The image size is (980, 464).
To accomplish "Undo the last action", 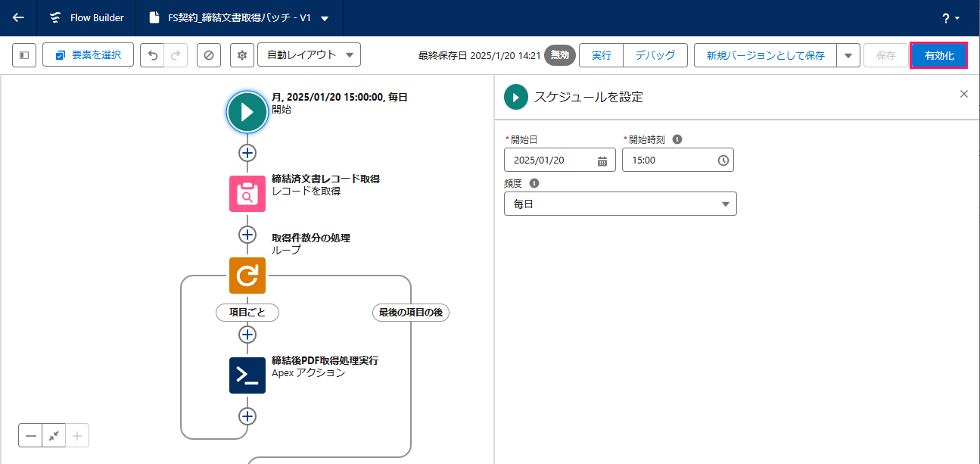I will (x=152, y=55).
